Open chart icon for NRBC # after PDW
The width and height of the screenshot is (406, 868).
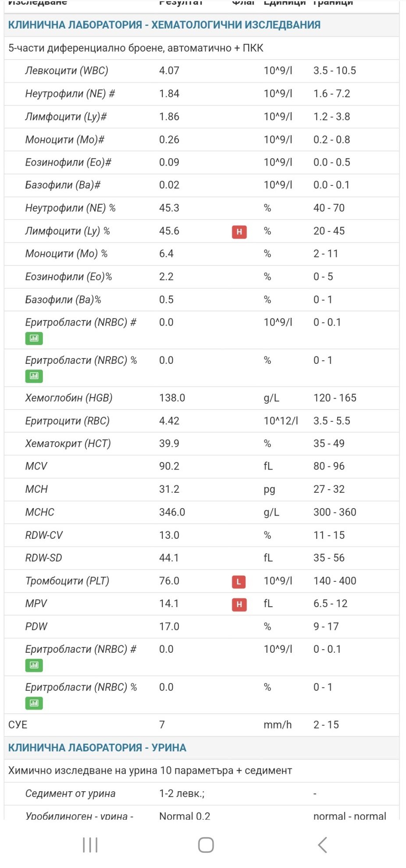(34, 665)
